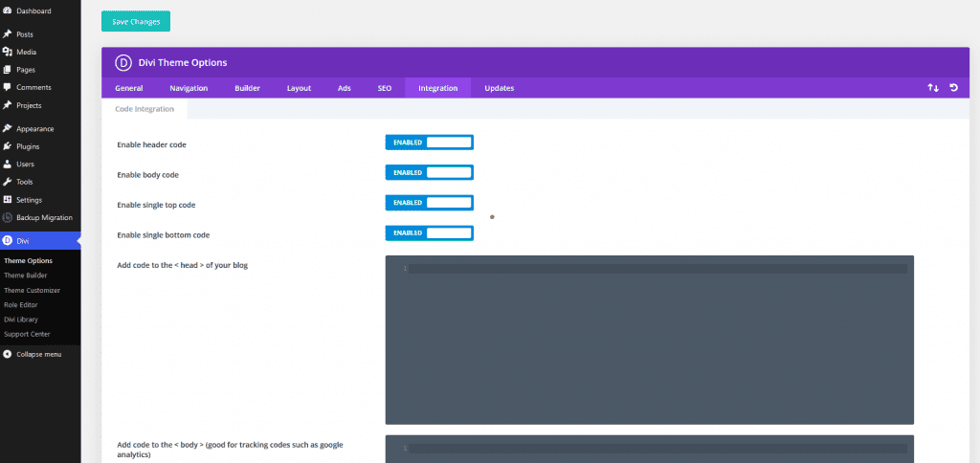This screenshot has height=463, width=980.
Task: Click line number 1 in head editor
Action: pyautogui.click(x=405, y=269)
